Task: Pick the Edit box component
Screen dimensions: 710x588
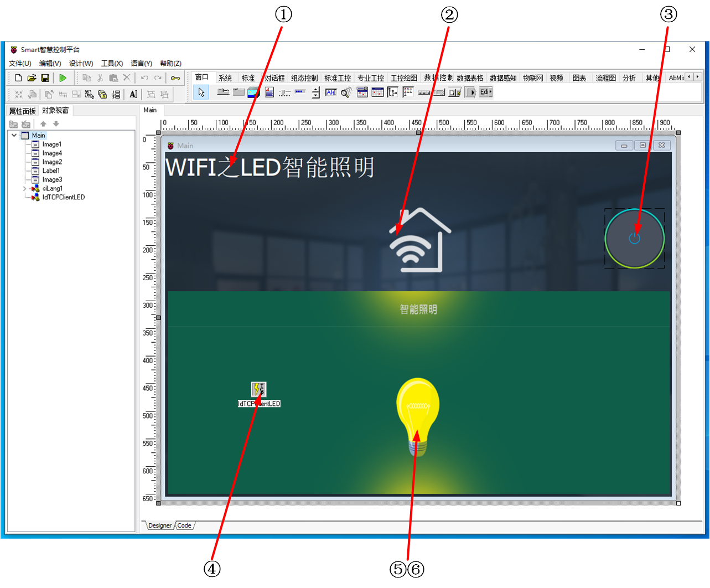Action: [x=485, y=92]
